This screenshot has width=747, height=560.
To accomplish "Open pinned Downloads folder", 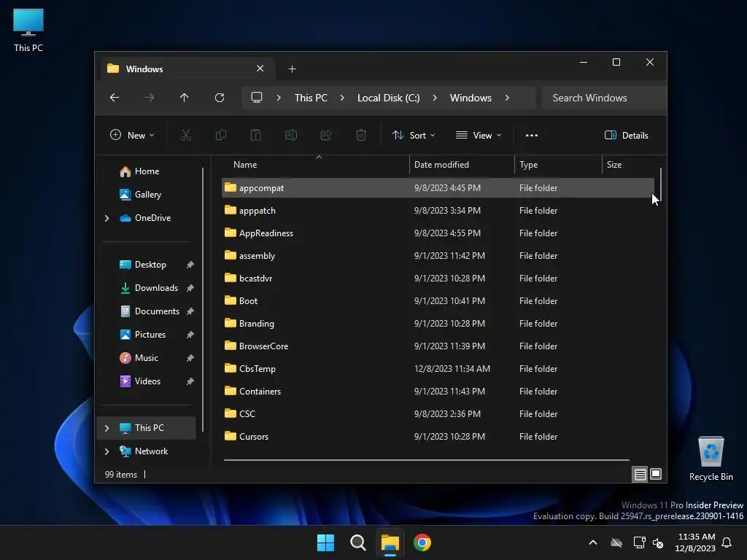I will (156, 287).
